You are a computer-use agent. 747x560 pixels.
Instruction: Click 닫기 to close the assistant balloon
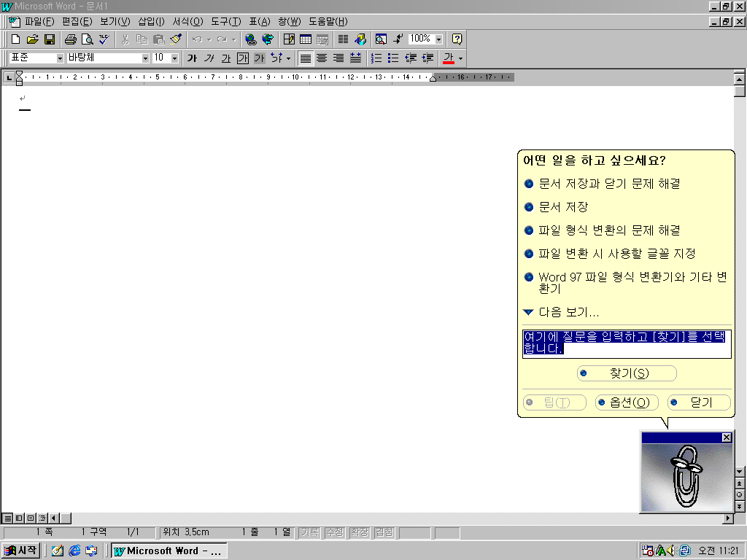(x=699, y=402)
